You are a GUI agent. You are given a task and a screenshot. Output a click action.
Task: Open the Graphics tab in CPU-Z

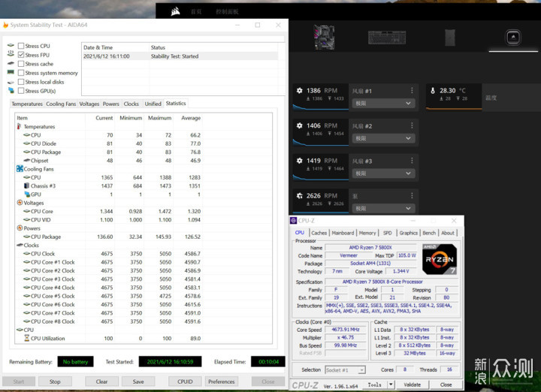pos(409,233)
